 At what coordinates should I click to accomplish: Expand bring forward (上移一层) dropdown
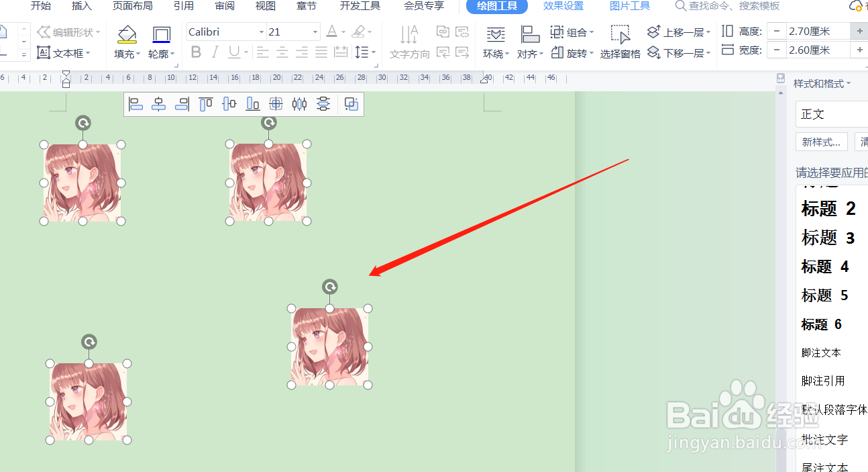[708, 32]
